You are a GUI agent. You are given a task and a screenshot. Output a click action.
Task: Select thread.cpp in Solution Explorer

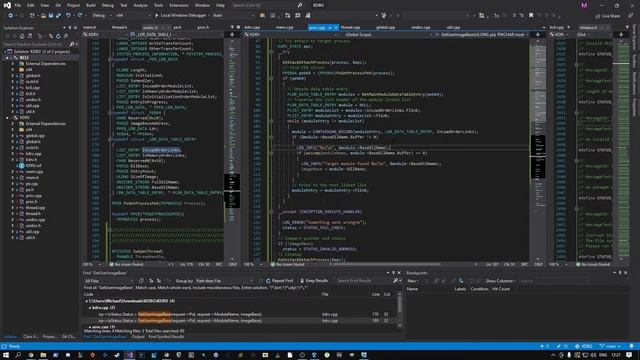point(35,207)
